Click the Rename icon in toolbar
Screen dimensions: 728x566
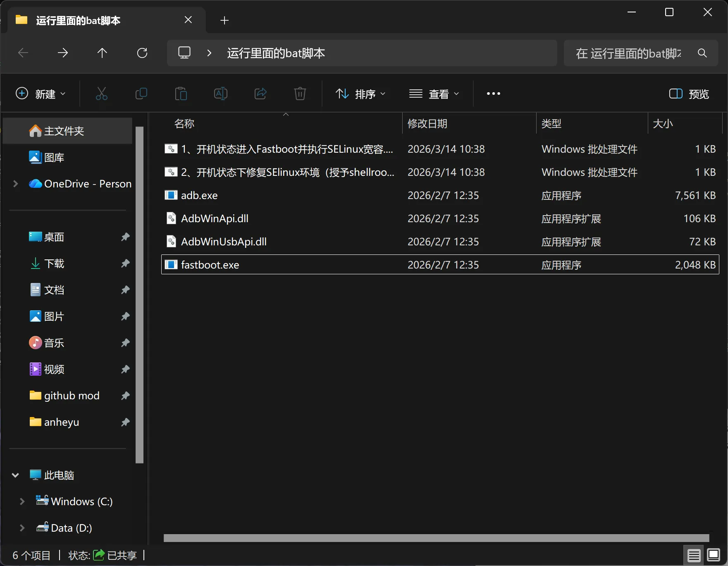coord(220,94)
